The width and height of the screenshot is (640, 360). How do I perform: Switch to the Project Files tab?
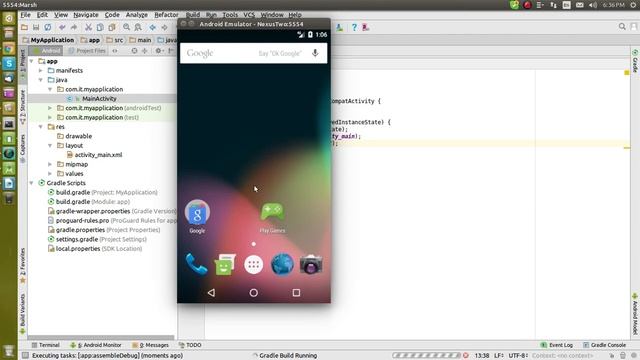(x=87, y=51)
